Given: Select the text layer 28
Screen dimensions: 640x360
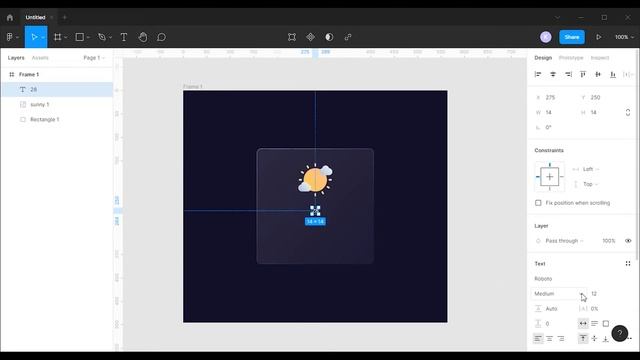Looking at the screenshot, I should click(57, 89).
